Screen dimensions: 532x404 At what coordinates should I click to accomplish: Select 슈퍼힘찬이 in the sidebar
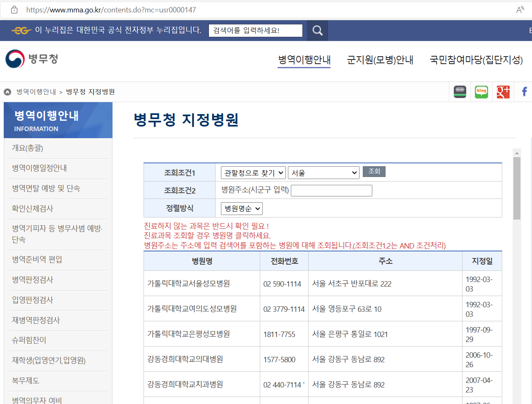click(x=29, y=340)
